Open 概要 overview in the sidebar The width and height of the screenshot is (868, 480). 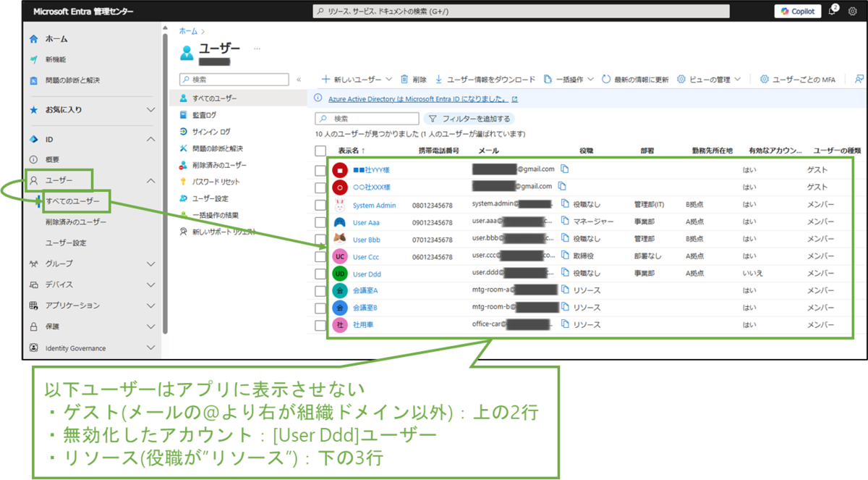click(x=52, y=159)
